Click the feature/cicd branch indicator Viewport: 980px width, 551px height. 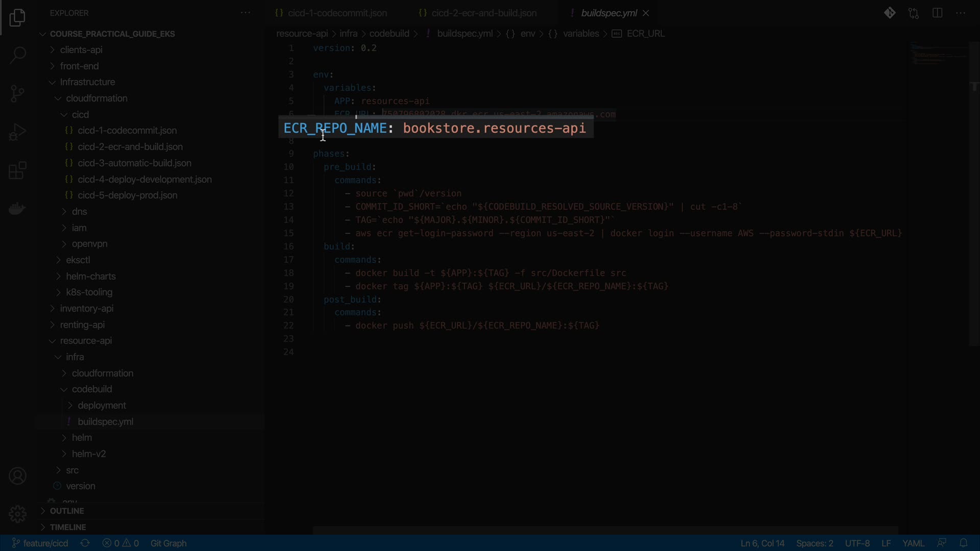click(40, 543)
